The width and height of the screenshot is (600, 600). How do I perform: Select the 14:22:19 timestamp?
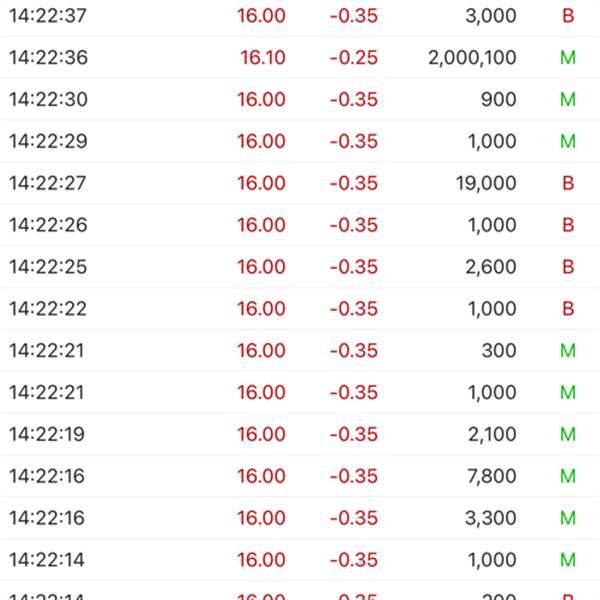coord(48,434)
